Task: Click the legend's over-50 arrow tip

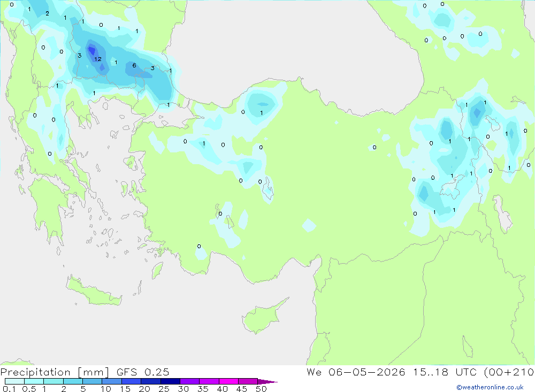Action: coord(267,382)
